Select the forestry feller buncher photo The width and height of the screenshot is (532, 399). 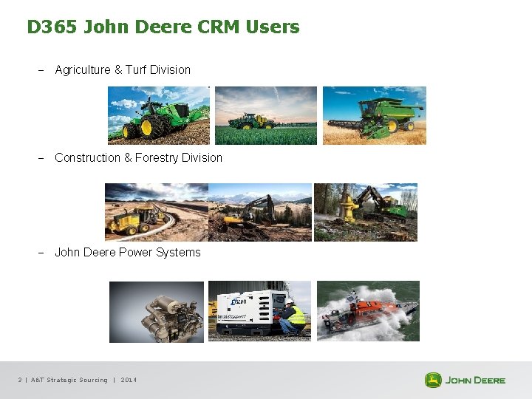click(x=366, y=212)
